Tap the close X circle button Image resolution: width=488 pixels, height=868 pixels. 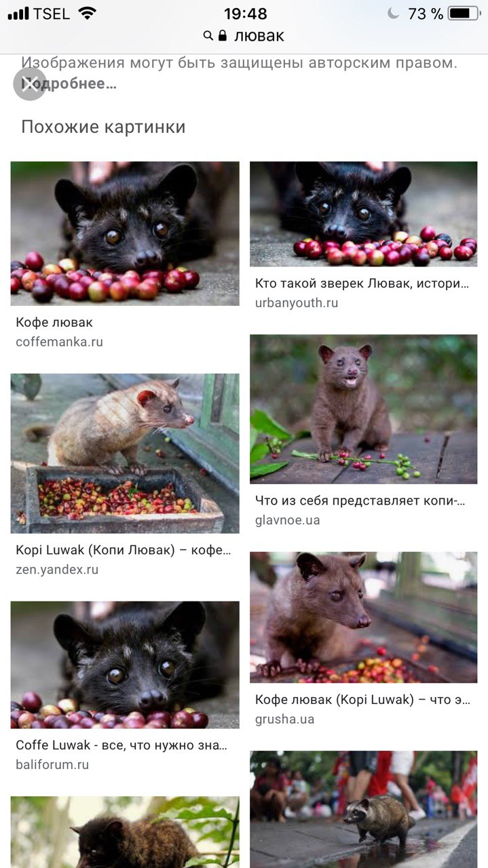click(30, 83)
